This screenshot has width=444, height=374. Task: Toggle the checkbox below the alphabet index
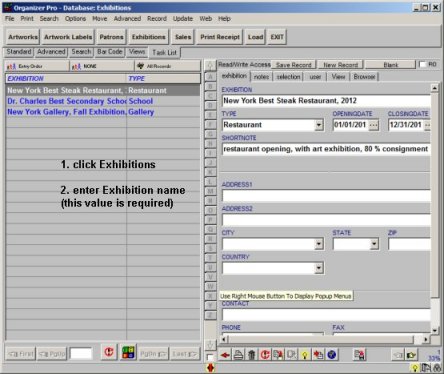(210, 357)
